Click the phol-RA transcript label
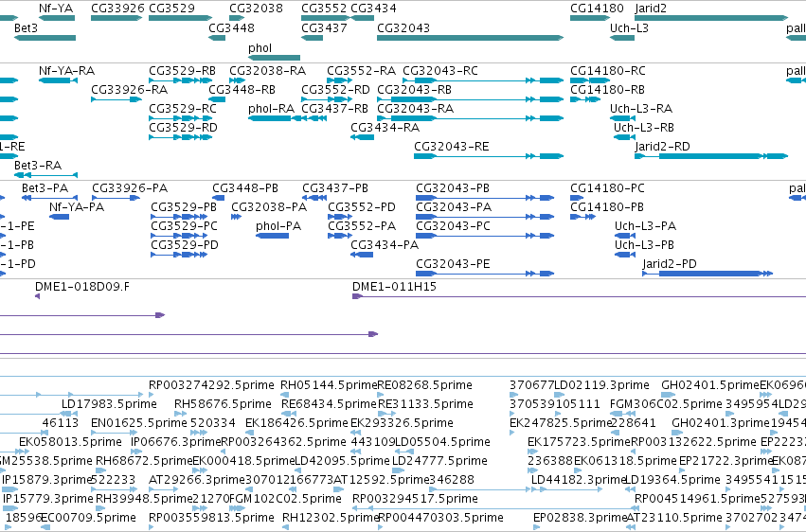Viewport: 806px width, 532px height. (272, 108)
